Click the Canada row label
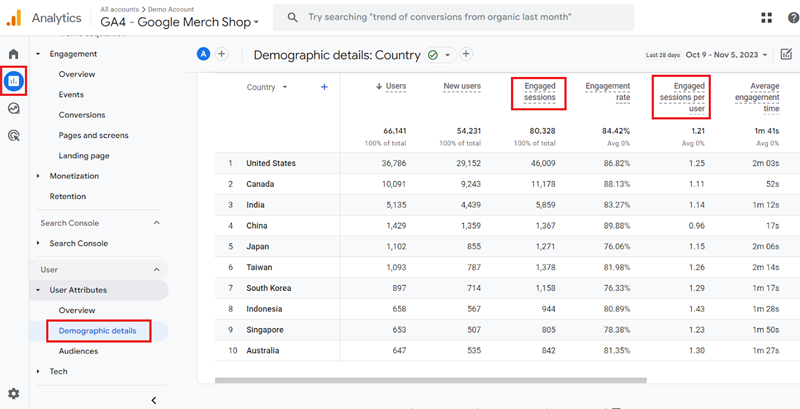 260,184
